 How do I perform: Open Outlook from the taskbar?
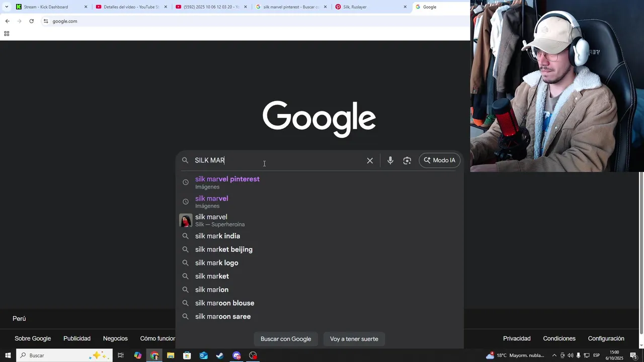203,355
